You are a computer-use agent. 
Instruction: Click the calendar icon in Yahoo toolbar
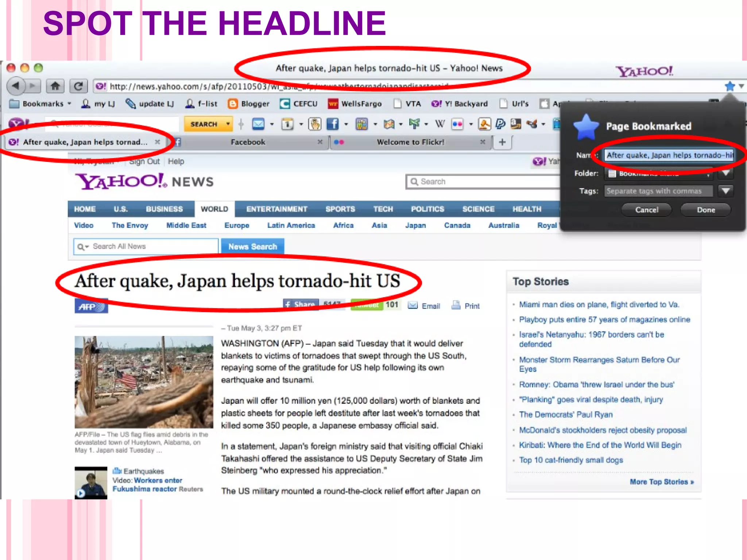pyautogui.click(x=287, y=124)
